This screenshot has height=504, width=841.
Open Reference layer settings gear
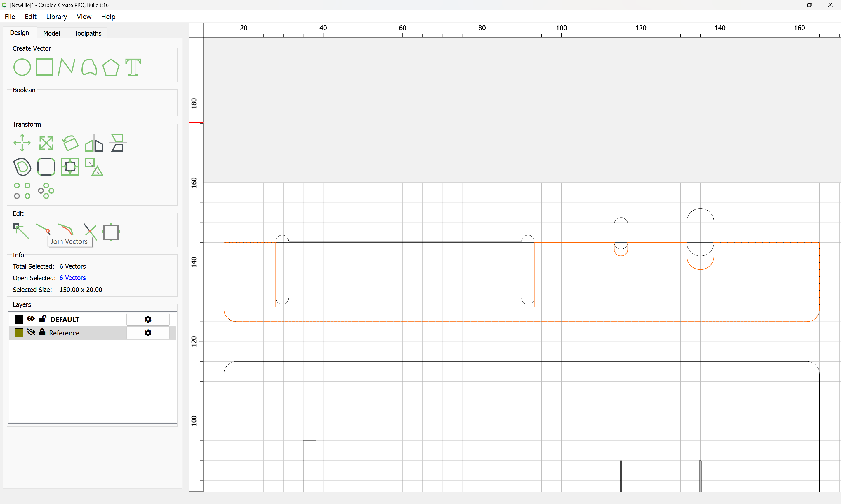148,333
